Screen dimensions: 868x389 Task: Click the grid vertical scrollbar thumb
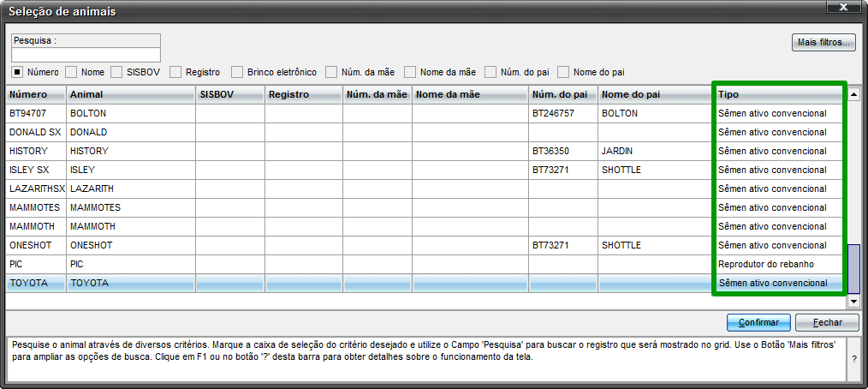point(853,269)
